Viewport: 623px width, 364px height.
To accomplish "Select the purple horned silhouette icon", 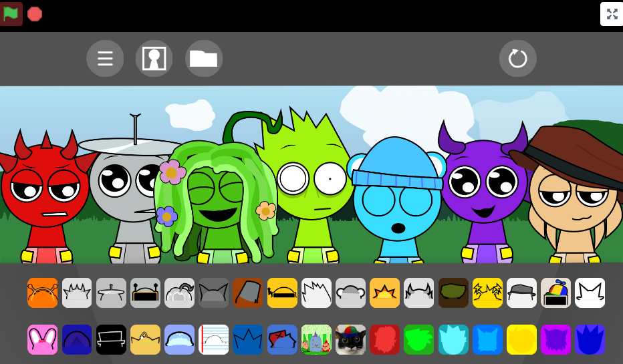I will 555,339.
